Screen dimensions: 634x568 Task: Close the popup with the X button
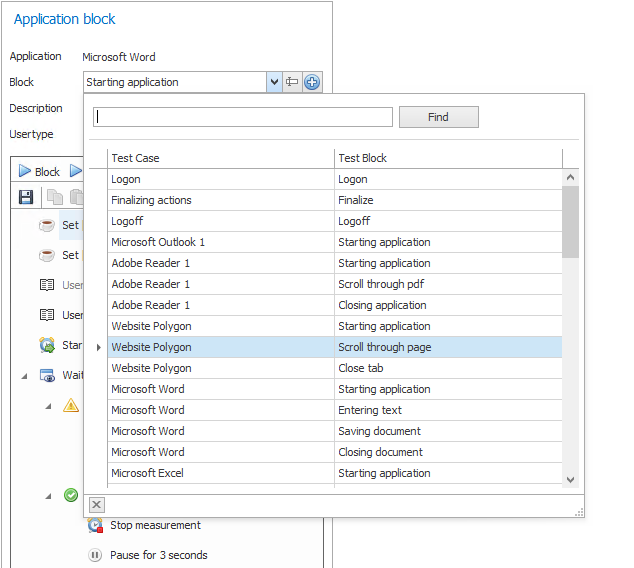(x=97, y=505)
